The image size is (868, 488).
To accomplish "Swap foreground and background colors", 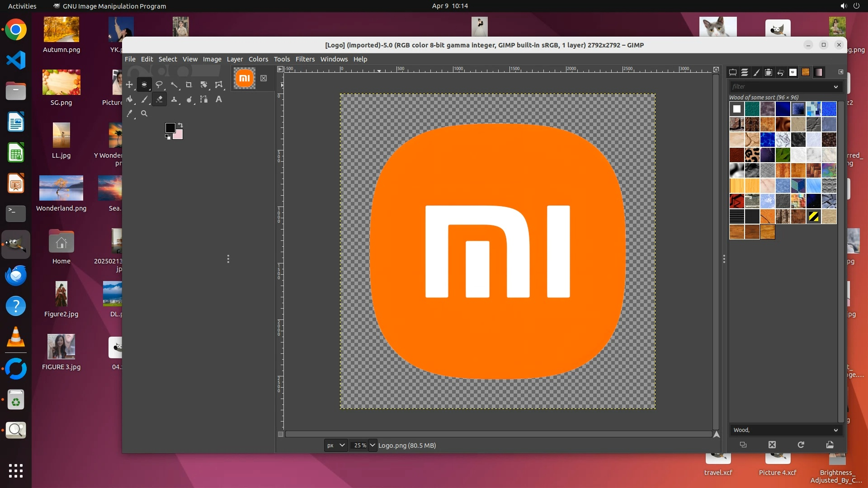I will pyautogui.click(x=180, y=125).
